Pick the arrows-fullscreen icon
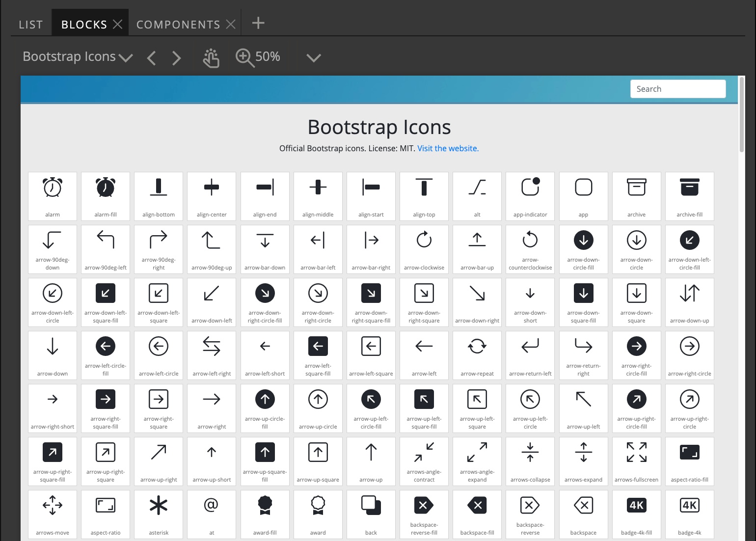 click(x=637, y=461)
